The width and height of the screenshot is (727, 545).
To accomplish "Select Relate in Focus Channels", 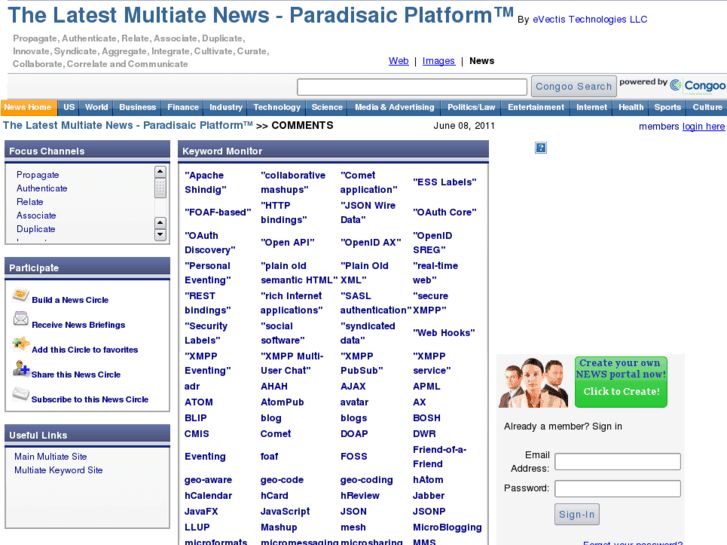I will pos(30,202).
